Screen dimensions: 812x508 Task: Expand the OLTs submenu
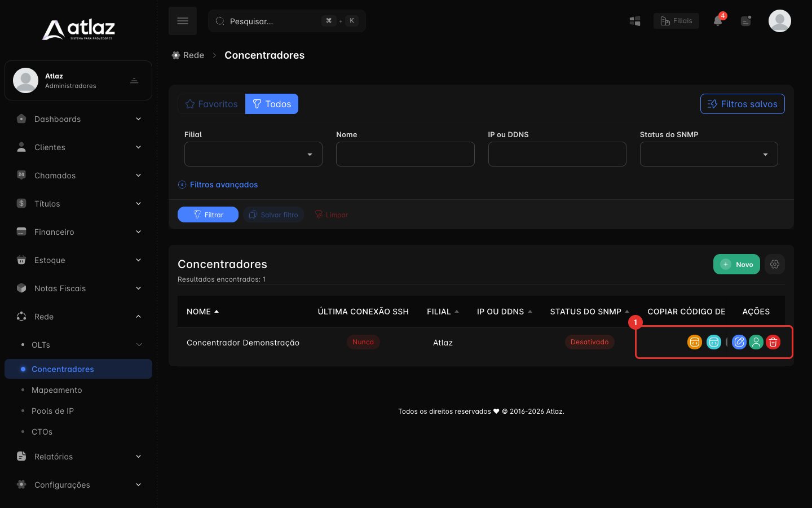pos(78,345)
